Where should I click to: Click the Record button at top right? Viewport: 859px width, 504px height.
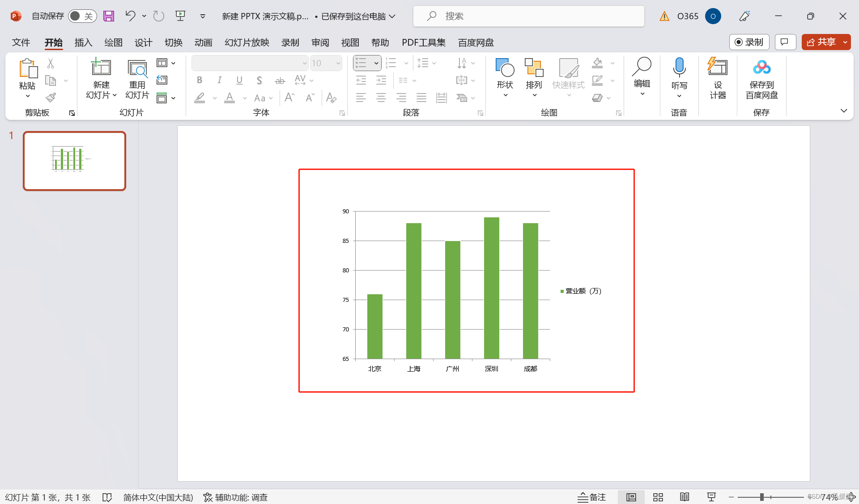(749, 42)
